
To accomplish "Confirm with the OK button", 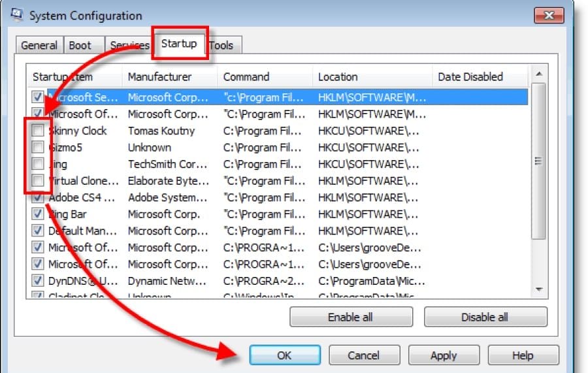I will (x=285, y=355).
